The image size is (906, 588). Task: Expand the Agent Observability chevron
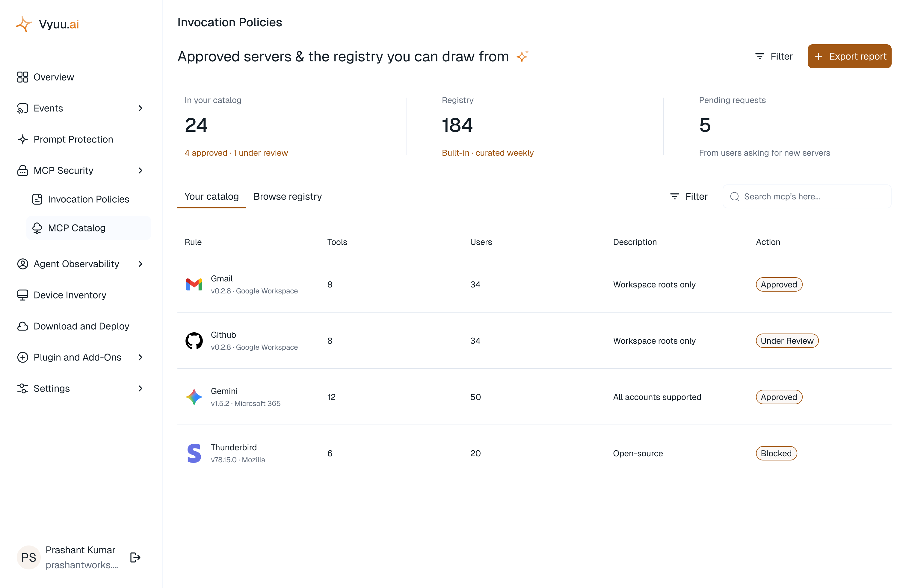141,263
